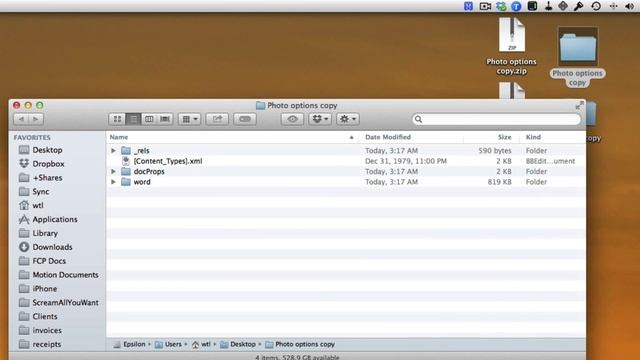Open the volume menu bar icon
This screenshot has width=640, height=360.
pyautogui.click(x=629, y=6)
